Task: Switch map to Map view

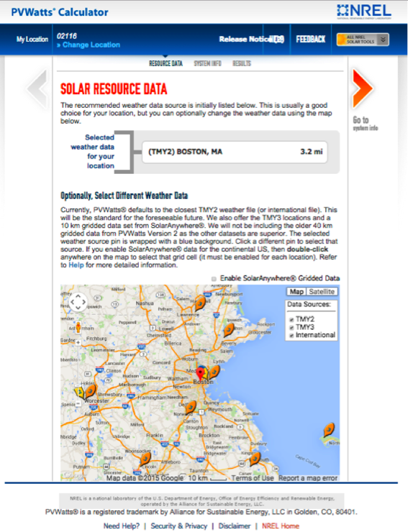Action: pyautogui.click(x=296, y=292)
